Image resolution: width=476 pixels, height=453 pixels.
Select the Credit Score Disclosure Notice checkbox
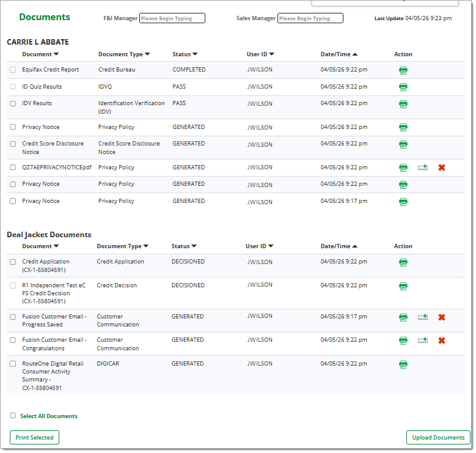(x=13, y=144)
